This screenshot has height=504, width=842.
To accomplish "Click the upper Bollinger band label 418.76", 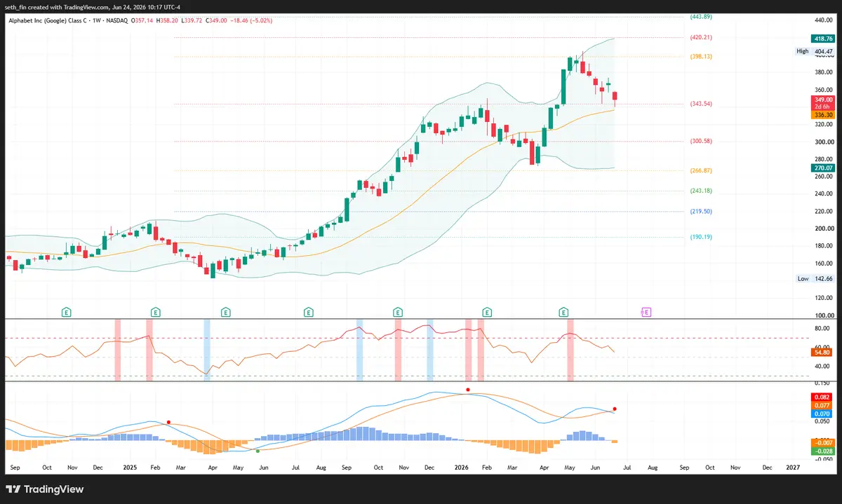I will pyautogui.click(x=822, y=39).
